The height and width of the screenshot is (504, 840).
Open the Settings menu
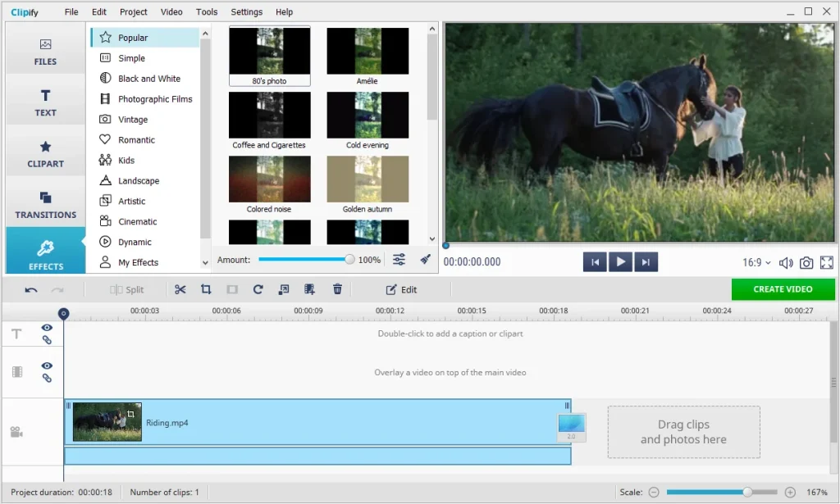[246, 11]
